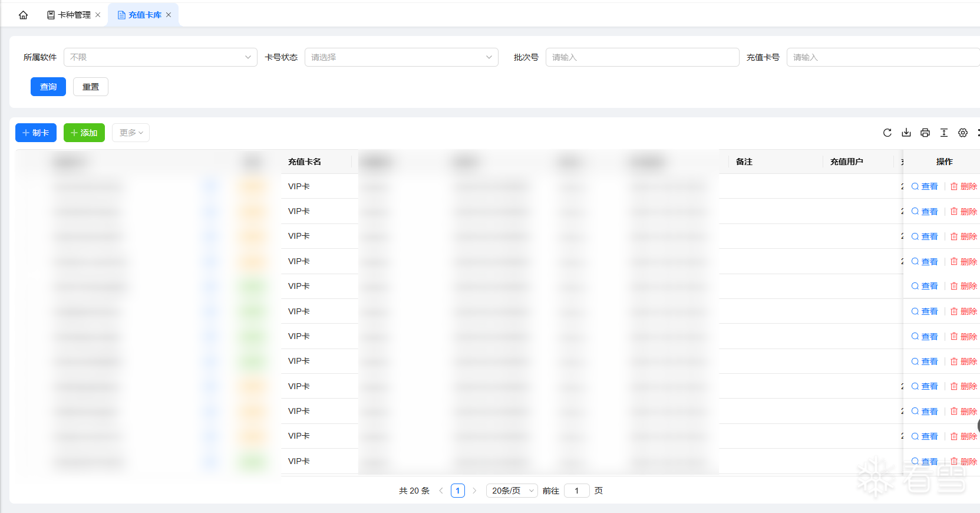Open the column settings gear icon

point(963,133)
